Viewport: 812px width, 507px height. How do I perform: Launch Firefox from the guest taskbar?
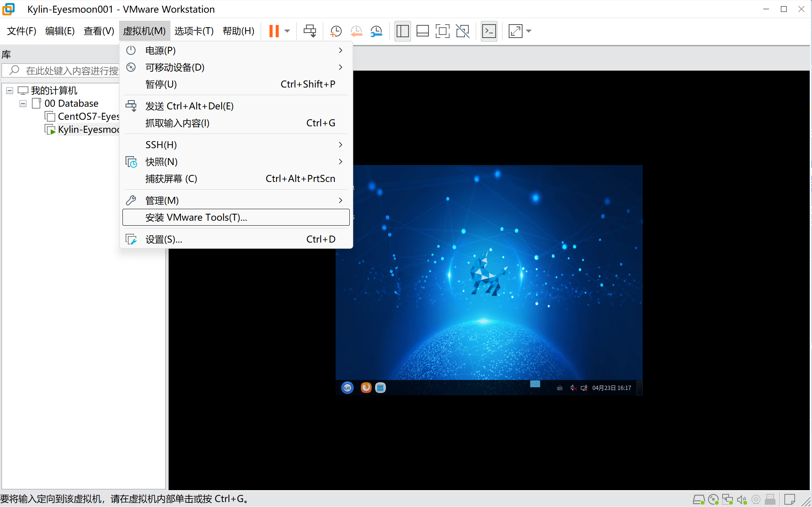(366, 388)
